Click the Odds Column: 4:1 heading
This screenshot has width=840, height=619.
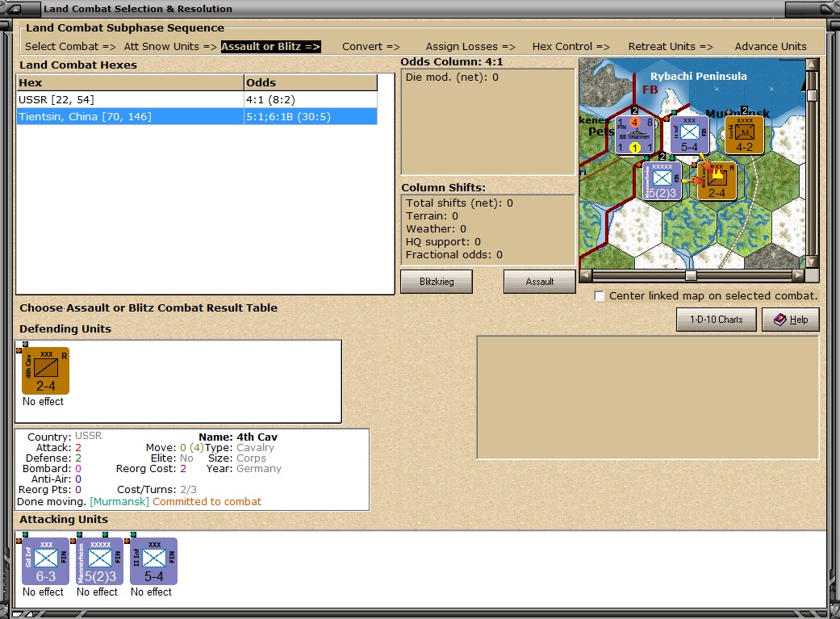click(x=452, y=61)
